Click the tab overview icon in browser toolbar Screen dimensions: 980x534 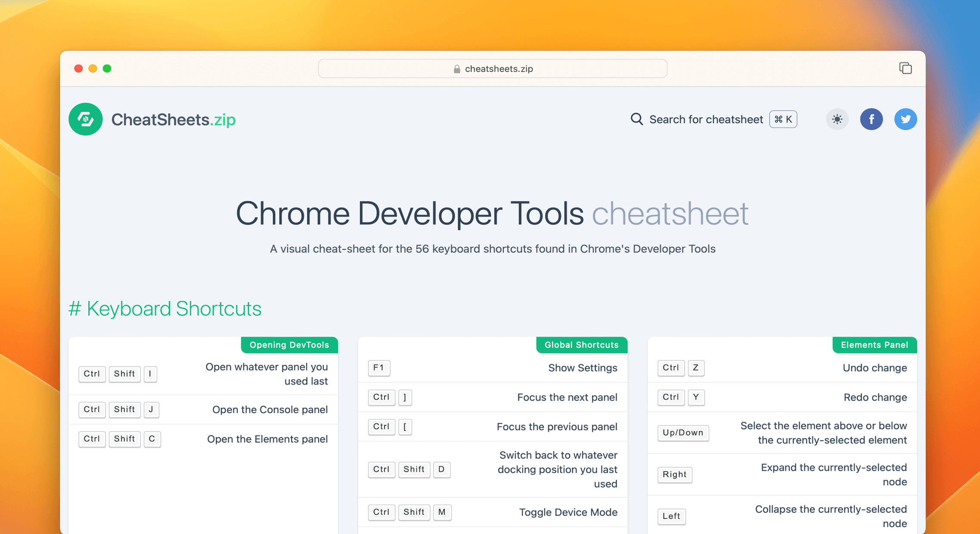tap(905, 68)
